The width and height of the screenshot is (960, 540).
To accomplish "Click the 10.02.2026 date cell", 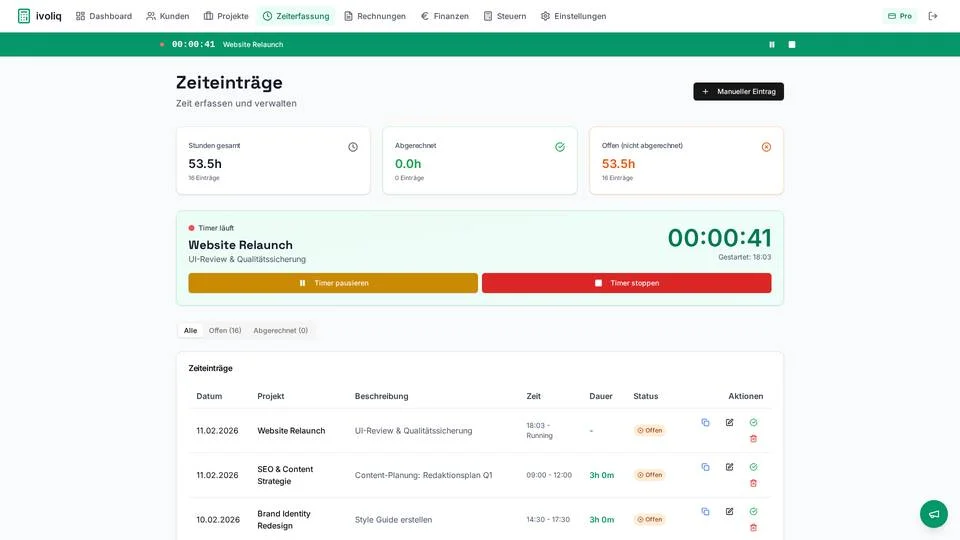I will (218, 520).
